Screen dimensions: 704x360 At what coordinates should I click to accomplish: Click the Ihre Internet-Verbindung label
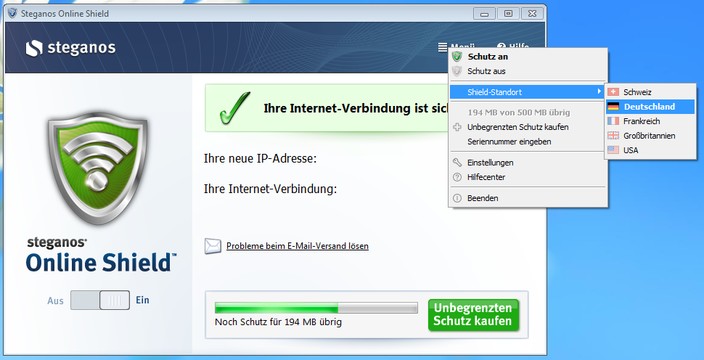pyautogui.click(x=270, y=189)
